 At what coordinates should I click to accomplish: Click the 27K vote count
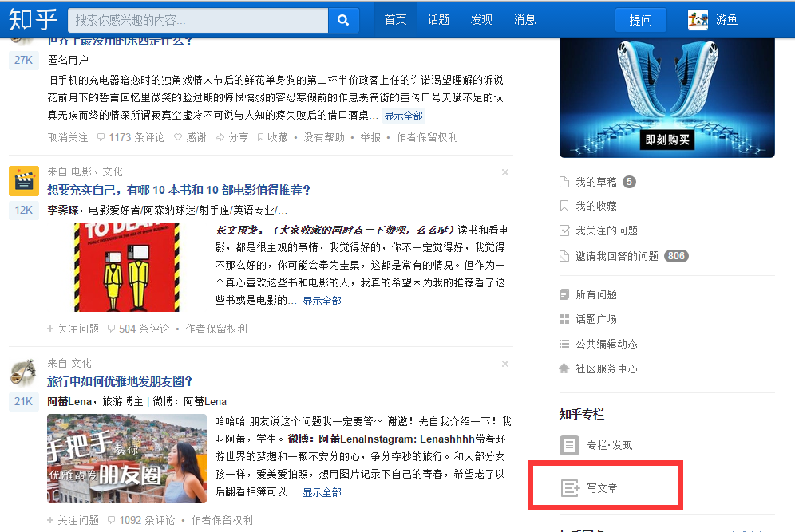[x=23, y=60]
